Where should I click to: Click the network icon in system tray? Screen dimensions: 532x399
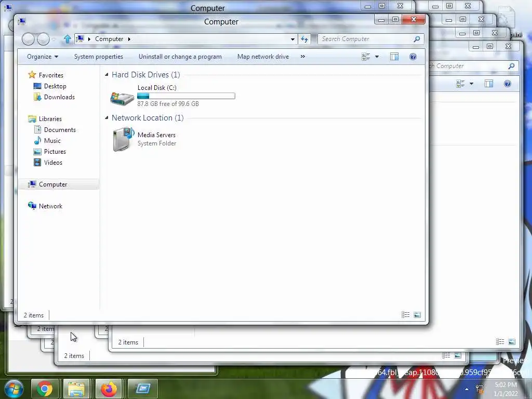(x=480, y=389)
